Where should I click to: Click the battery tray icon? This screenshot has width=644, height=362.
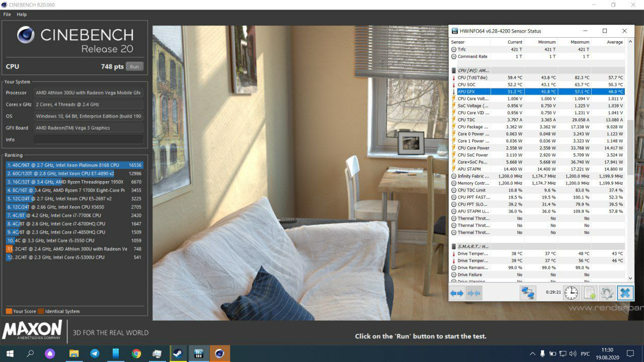[552, 353]
